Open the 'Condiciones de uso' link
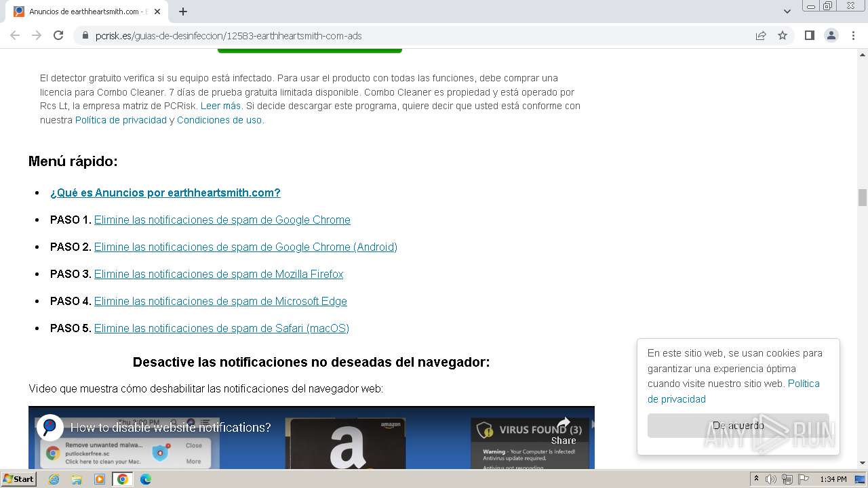The height and width of the screenshot is (488, 868). point(219,120)
